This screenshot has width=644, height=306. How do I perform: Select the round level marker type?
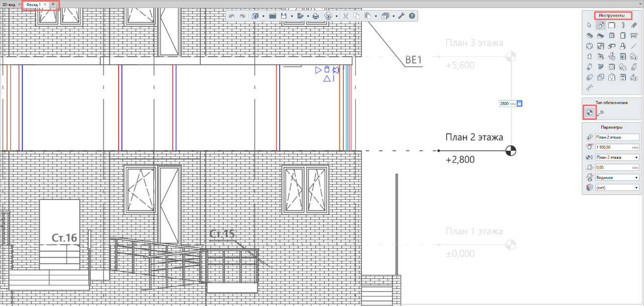click(x=590, y=113)
